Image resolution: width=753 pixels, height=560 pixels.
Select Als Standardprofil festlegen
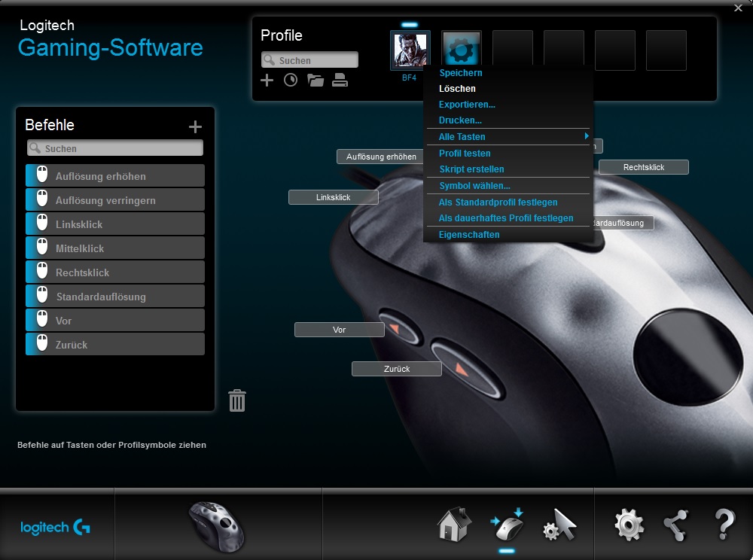coord(508,202)
